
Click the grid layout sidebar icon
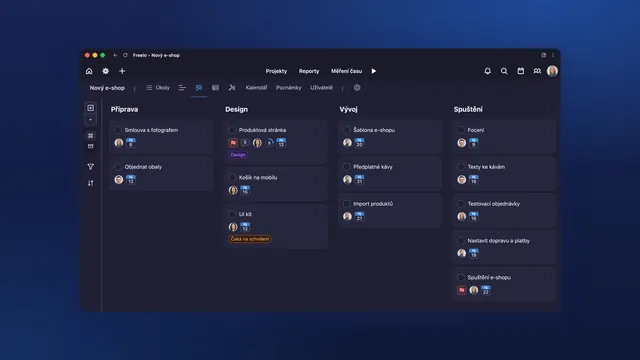pos(91,136)
